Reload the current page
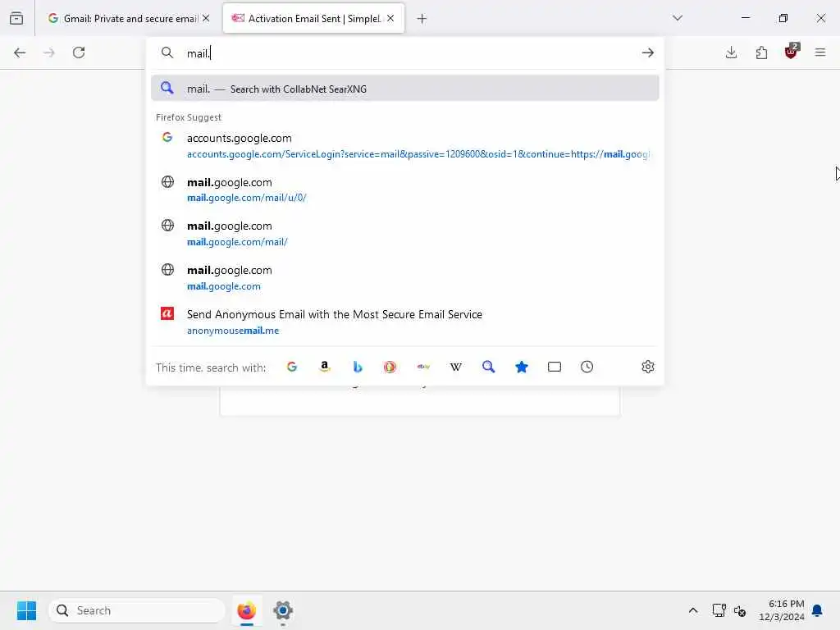Viewport: 840px width, 630px height. (x=79, y=52)
